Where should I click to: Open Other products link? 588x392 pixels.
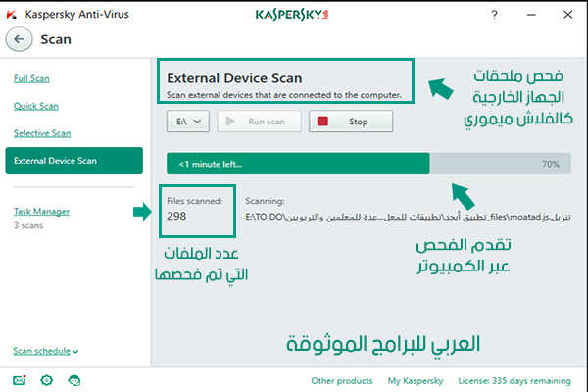(x=342, y=381)
